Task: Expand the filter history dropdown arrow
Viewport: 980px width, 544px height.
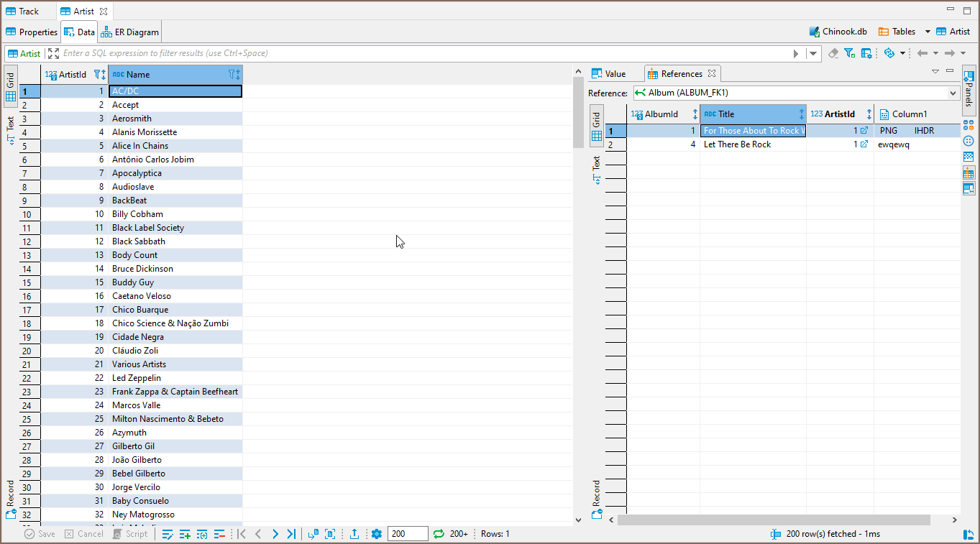Action: tap(814, 53)
